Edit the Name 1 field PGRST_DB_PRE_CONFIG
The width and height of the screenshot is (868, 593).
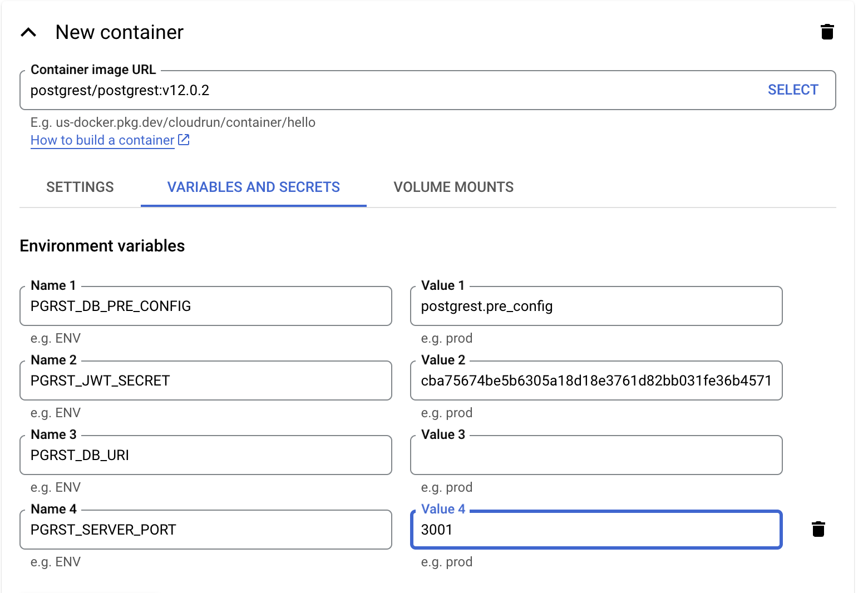pos(206,306)
